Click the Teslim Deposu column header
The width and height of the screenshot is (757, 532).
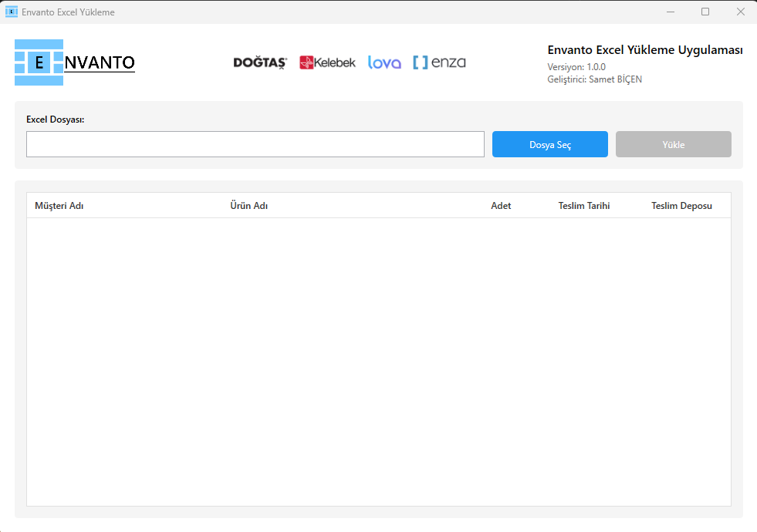[681, 206]
